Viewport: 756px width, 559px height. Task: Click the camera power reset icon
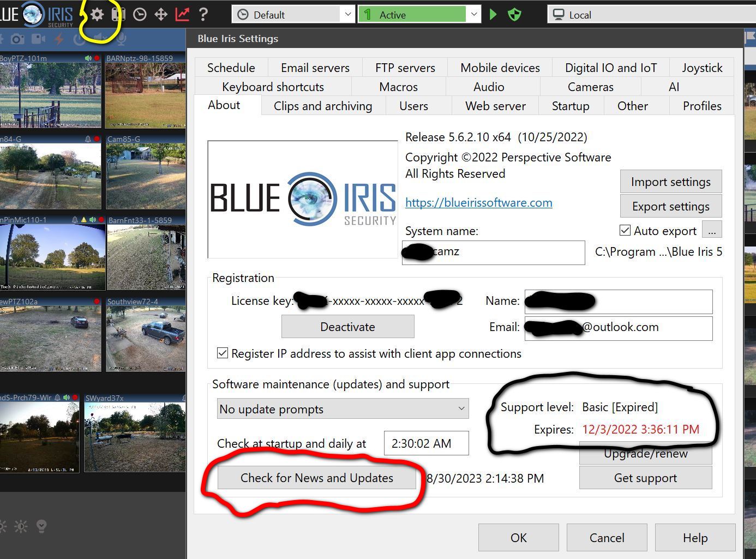80,39
